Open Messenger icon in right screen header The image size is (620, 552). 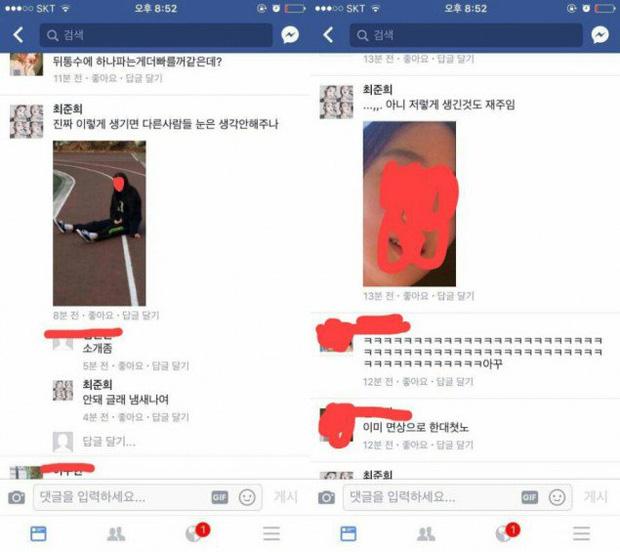(x=600, y=35)
